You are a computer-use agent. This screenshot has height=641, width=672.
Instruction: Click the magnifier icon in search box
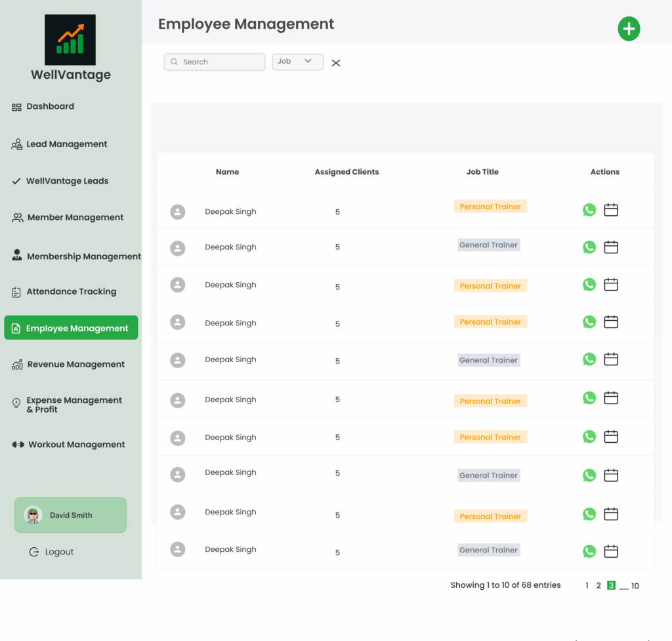174,62
